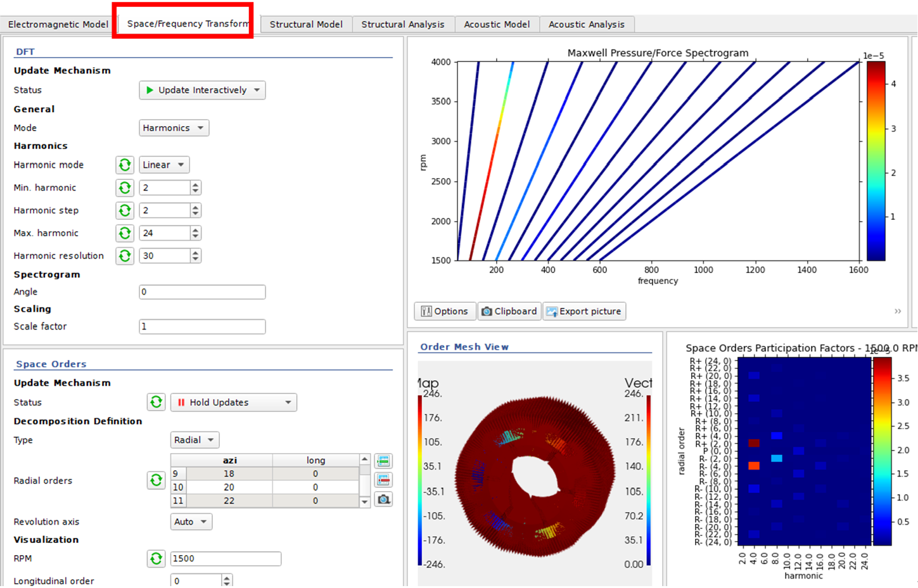Open the Update Interactively status dropdown

[x=202, y=90]
